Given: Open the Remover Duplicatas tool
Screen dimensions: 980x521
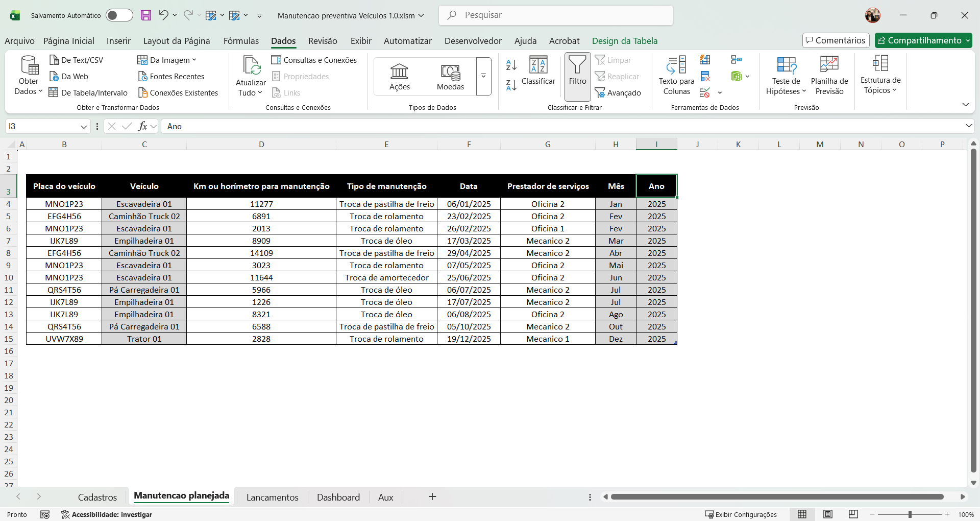Looking at the screenshot, I should tap(706, 76).
